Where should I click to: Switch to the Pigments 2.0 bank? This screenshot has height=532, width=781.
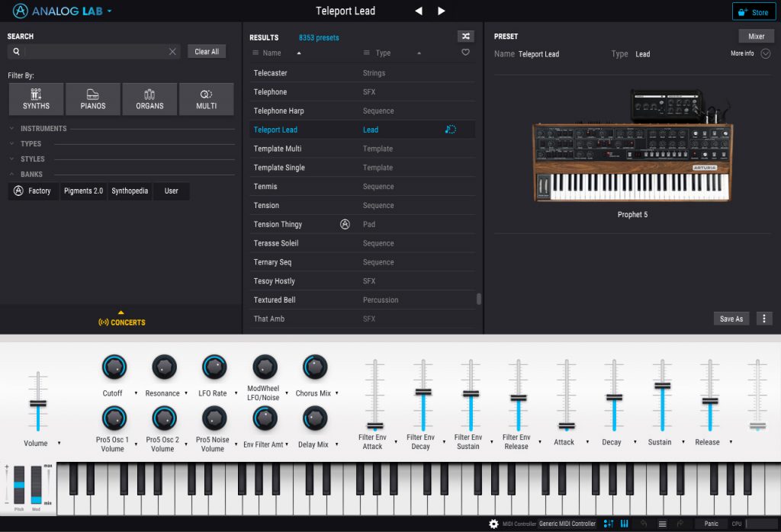tap(83, 191)
